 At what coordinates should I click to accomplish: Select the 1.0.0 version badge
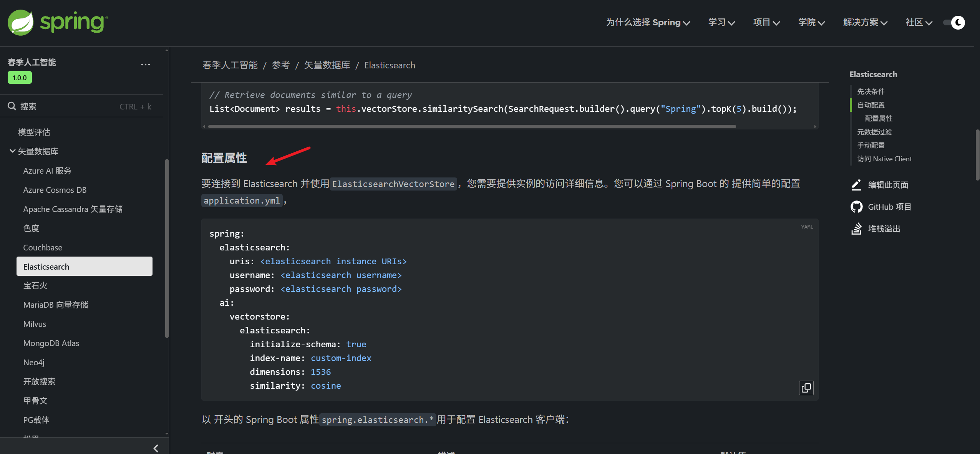pos(20,78)
